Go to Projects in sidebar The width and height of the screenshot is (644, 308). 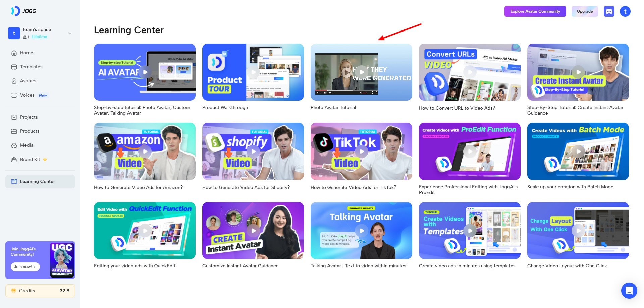29,117
